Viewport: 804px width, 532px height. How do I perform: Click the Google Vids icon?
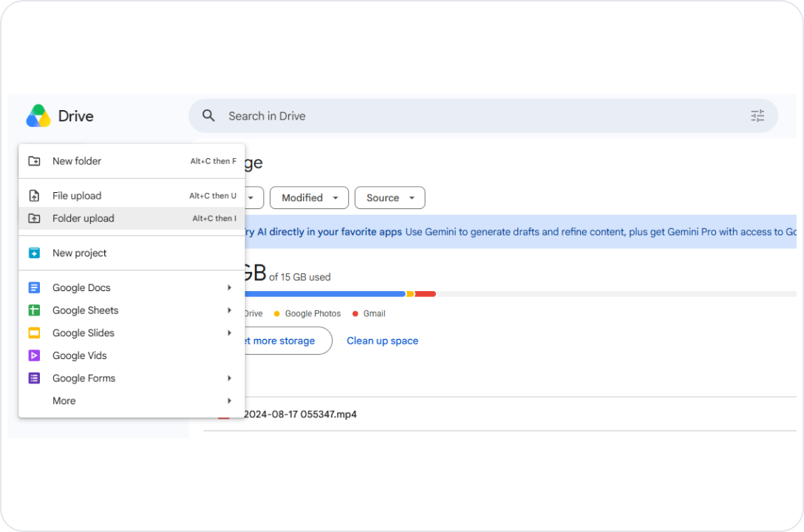(34, 355)
